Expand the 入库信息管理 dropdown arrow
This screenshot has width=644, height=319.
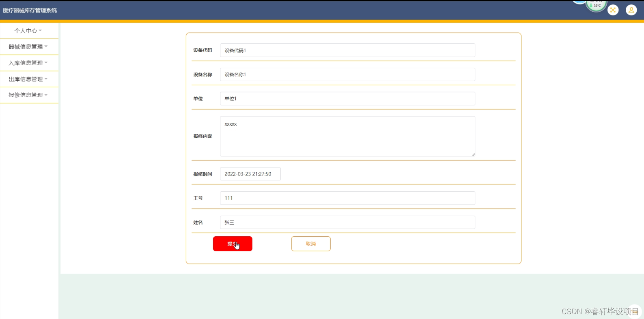[46, 62]
